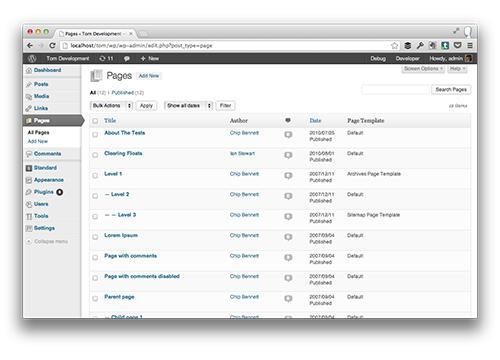The width and height of the screenshot is (500, 360).
Task: Check the Page with comments checkbox
Action: coord(95,258)
